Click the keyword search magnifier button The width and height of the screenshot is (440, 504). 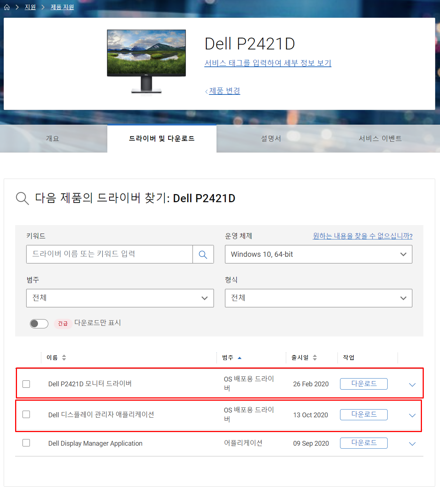click(x=203, y=254)
